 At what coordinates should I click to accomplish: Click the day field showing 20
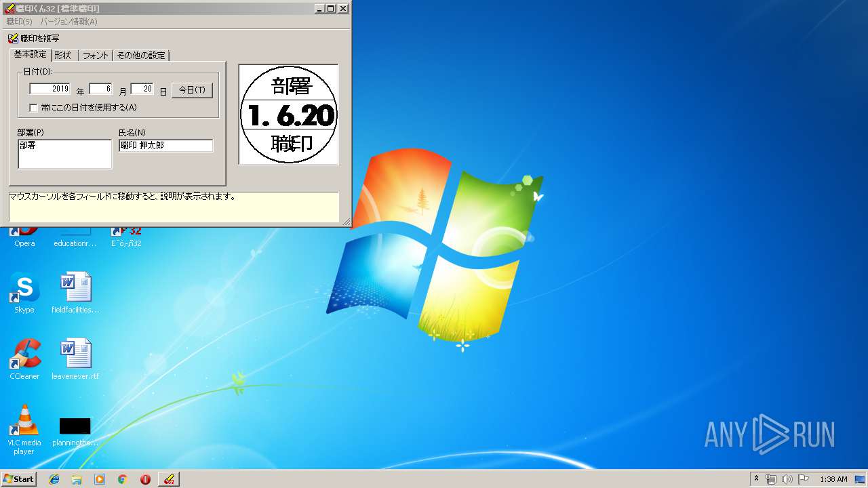click(142, 89)
